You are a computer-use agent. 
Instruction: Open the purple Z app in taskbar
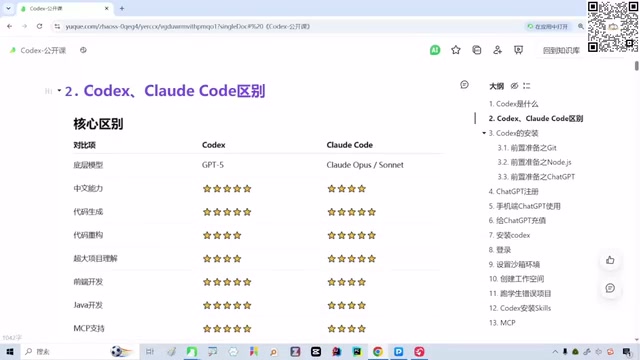[x=295, y=351]
